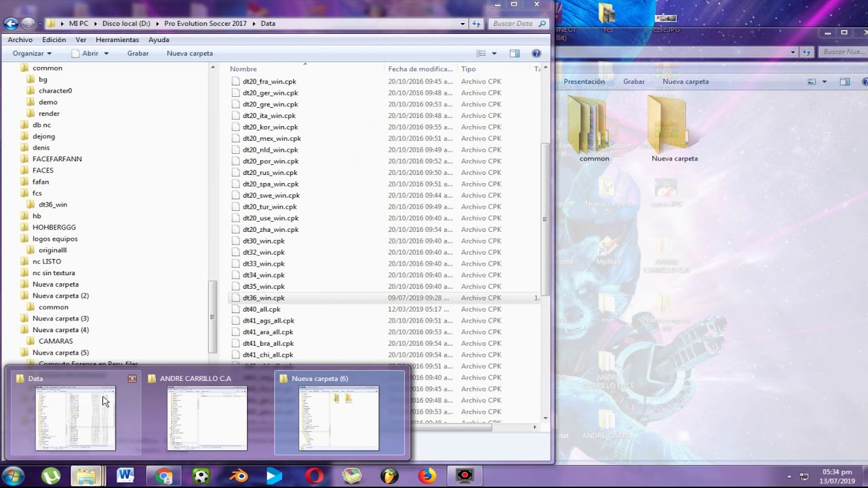Image resolution: width=868 pixels, height=488 pixels.
Task: Close the Data thumbnail preview
Action: [132, 379]
